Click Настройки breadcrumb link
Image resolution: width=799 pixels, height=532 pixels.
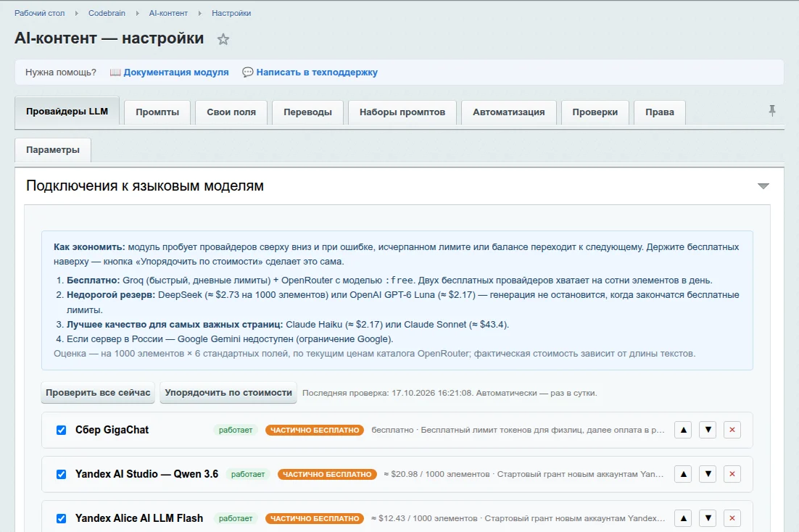point(231,13)
